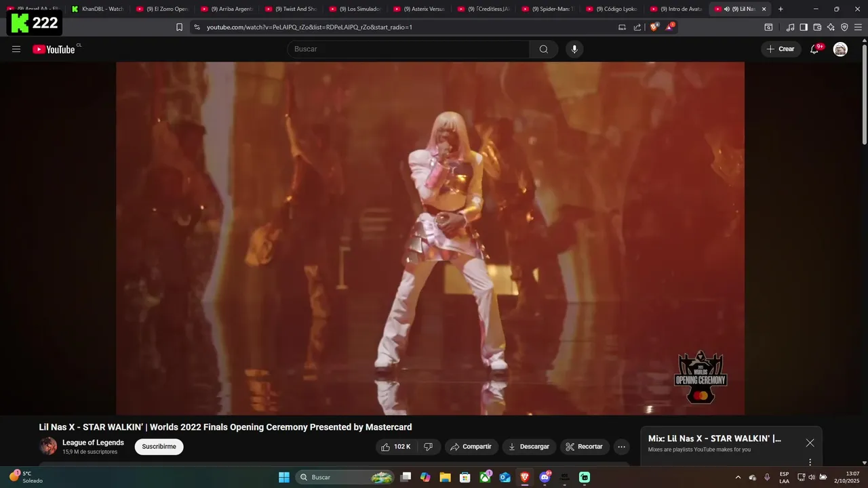Open the account avatar menu

coord(840,49)
